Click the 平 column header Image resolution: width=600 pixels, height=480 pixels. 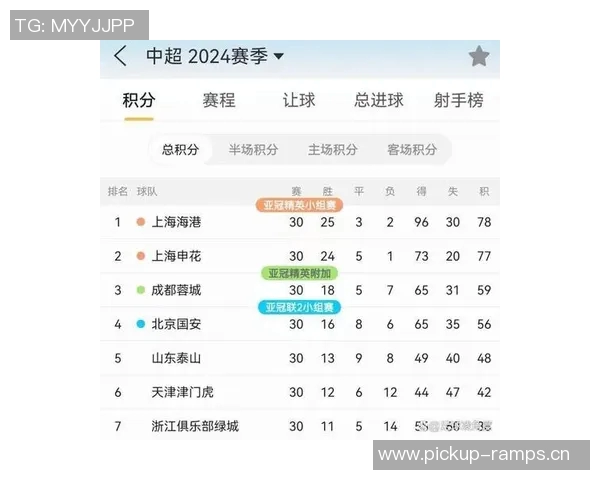coord(359,191)
